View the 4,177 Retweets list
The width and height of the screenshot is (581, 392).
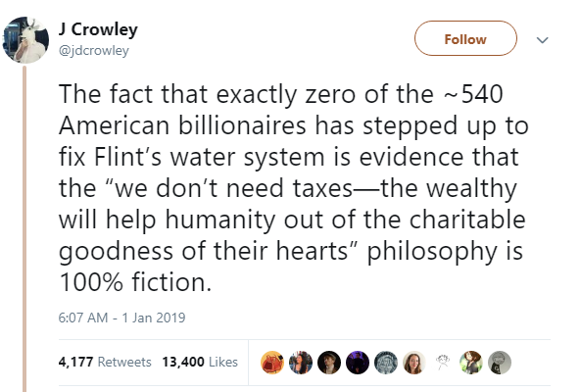[105, 362]
